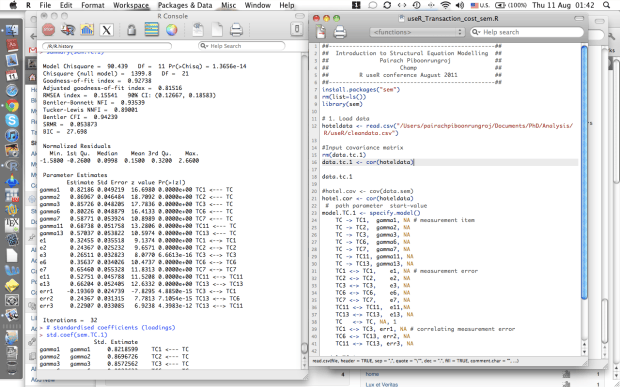620x387 pixels.
Task: Click line 16 data.tc.1 <- cor(hoteldata) in editor
Action: 368,162
